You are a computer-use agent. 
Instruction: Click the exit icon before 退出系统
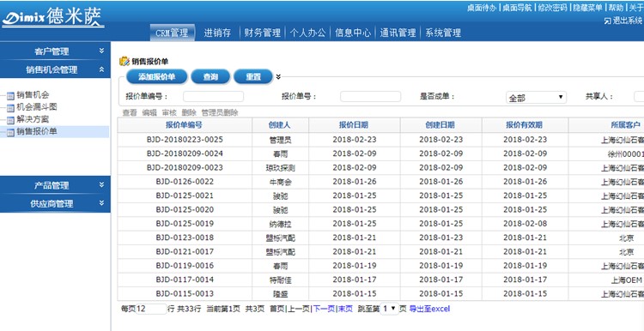click(607, 21)
